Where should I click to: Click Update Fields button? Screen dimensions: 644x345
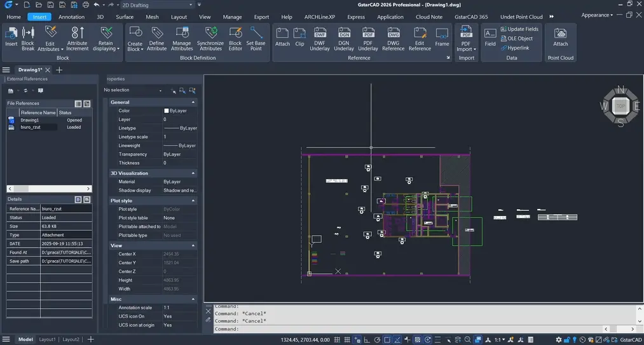[519, 29]
